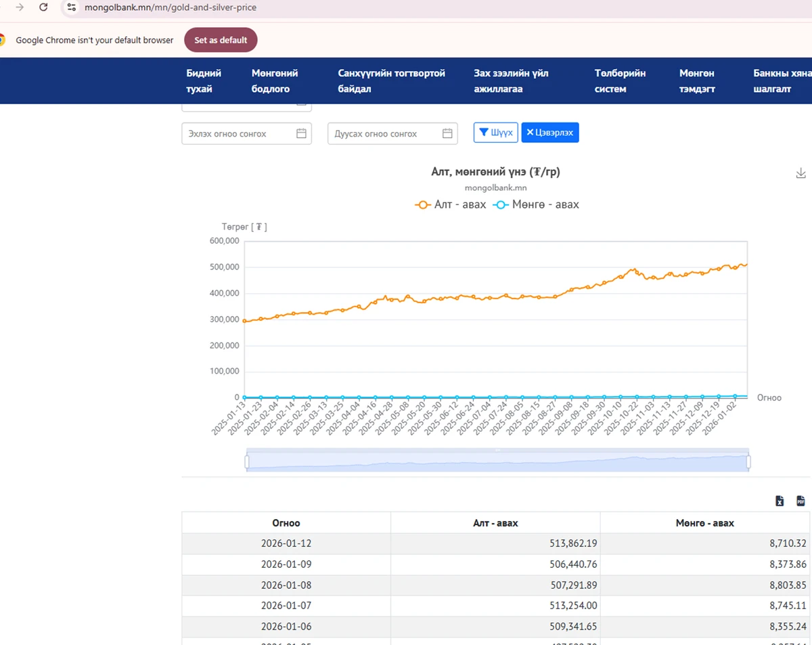This screenshot has width=812, height=645.
Task: Select Зах зээлийн үйл ажиллагаа menu
Action: point(511,81)
